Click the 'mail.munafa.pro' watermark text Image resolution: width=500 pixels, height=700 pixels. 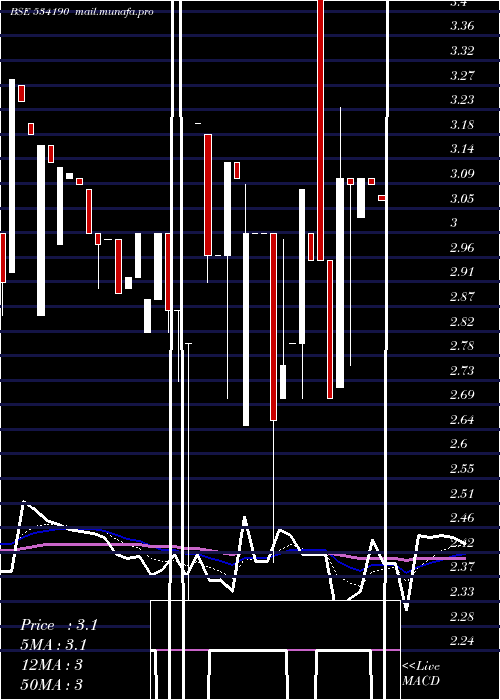pyautogui.click(x=115, y=12)
